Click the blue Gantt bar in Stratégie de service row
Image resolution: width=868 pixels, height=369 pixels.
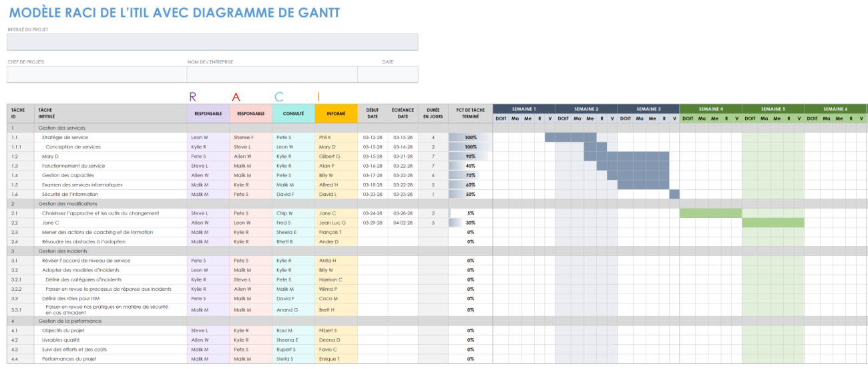tap(570, 137)
